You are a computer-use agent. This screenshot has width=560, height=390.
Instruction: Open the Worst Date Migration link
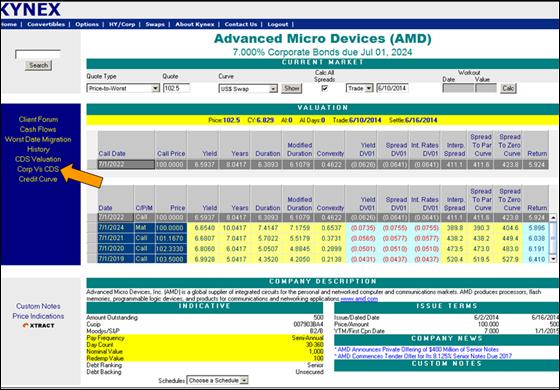pos(38,139)
